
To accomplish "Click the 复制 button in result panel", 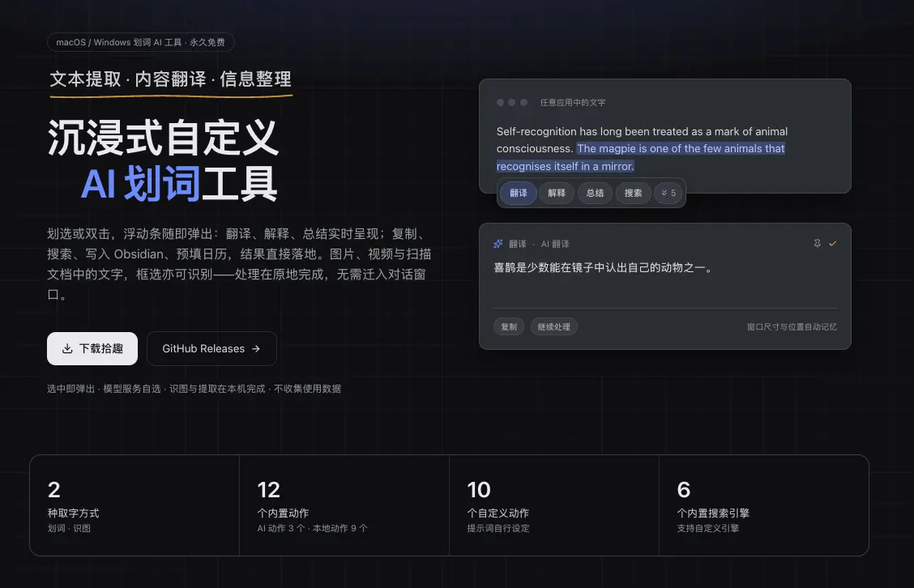I will (x=509, y=327).
